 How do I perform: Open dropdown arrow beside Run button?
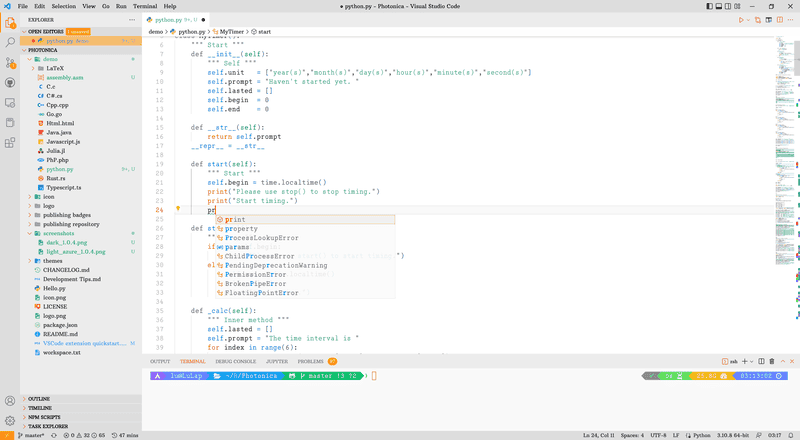click(x=748, y=20)
